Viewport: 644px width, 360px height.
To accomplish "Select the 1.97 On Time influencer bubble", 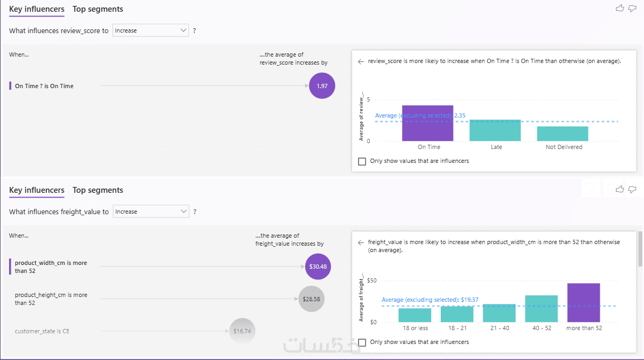I will pyautogui.click(x=322, y=86).
